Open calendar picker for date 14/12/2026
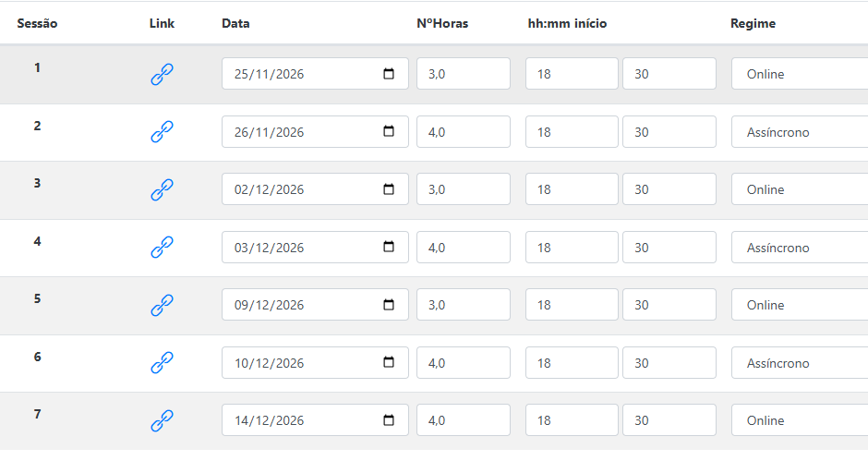Image resolution: width=868 pixels, height=461 pixels. click(x=389, y=420)
